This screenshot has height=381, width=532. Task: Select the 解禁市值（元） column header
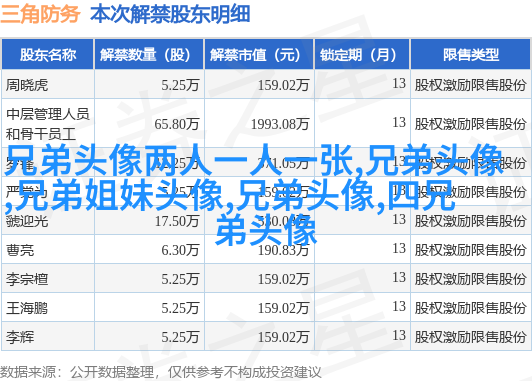(x=259, y=55)
